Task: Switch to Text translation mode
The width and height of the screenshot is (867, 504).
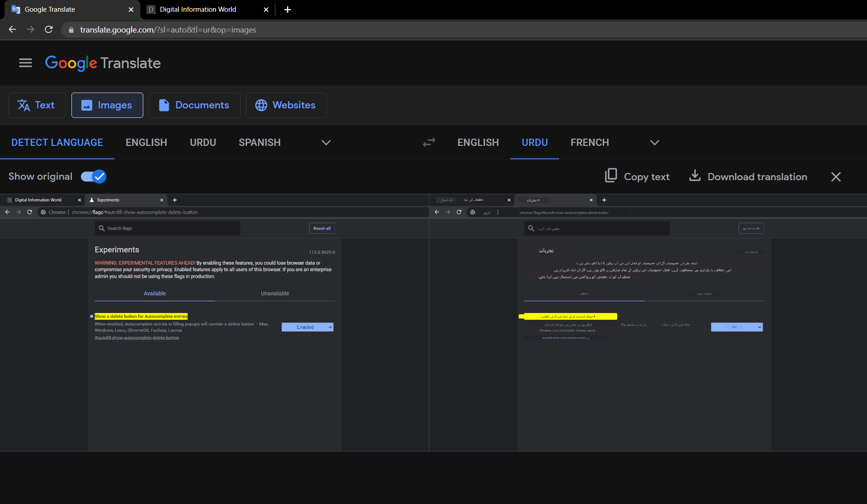Action: (37, 105)
